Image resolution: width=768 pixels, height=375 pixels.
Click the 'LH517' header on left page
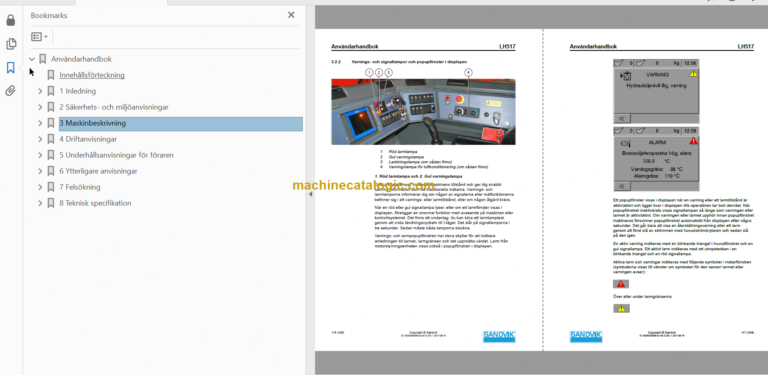coord(507,47)
